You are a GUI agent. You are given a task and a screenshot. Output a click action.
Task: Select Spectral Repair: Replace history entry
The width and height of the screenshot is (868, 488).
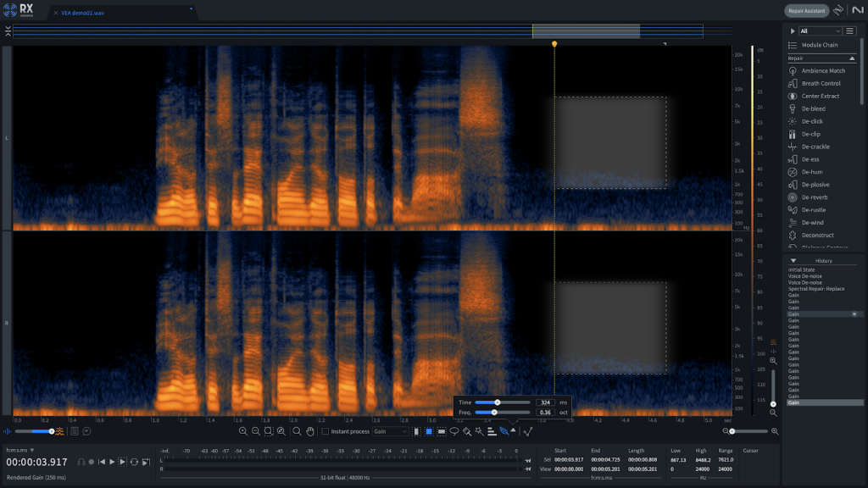point(816,289)
